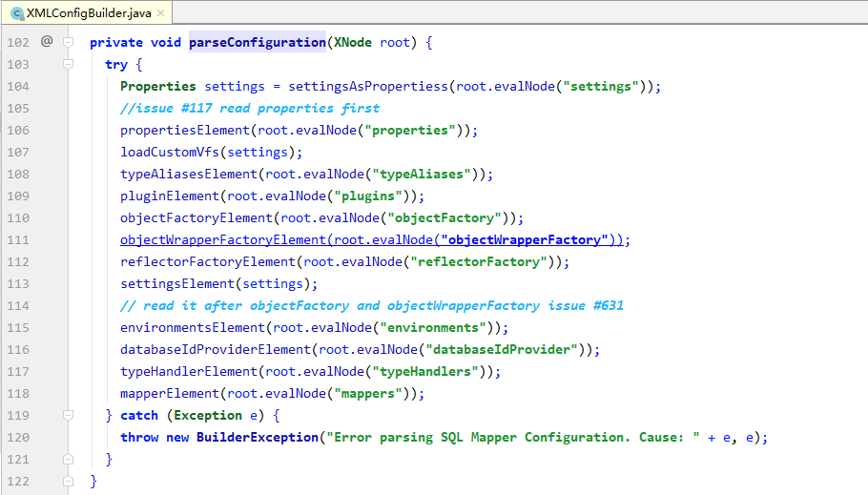
Task: Click the 'private' keyword on line 102
Action: point(116,43)
